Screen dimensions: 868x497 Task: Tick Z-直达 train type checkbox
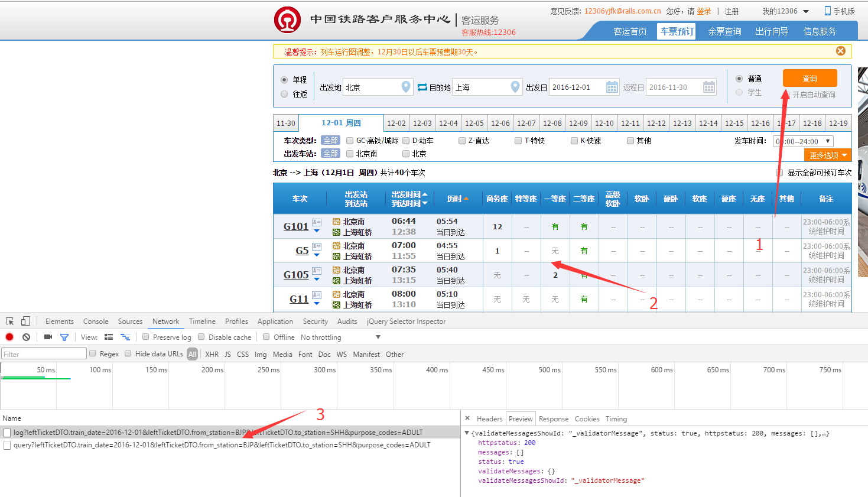pos(462,141)
